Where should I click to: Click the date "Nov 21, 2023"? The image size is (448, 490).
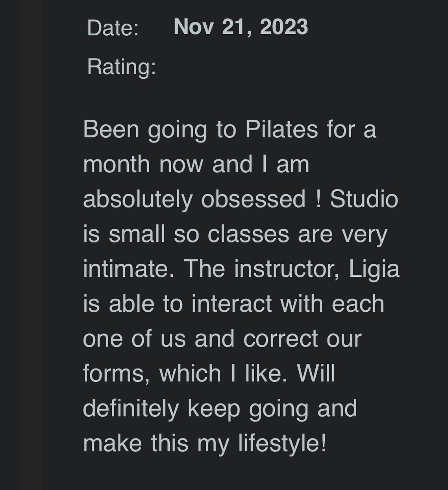(241, 27)
